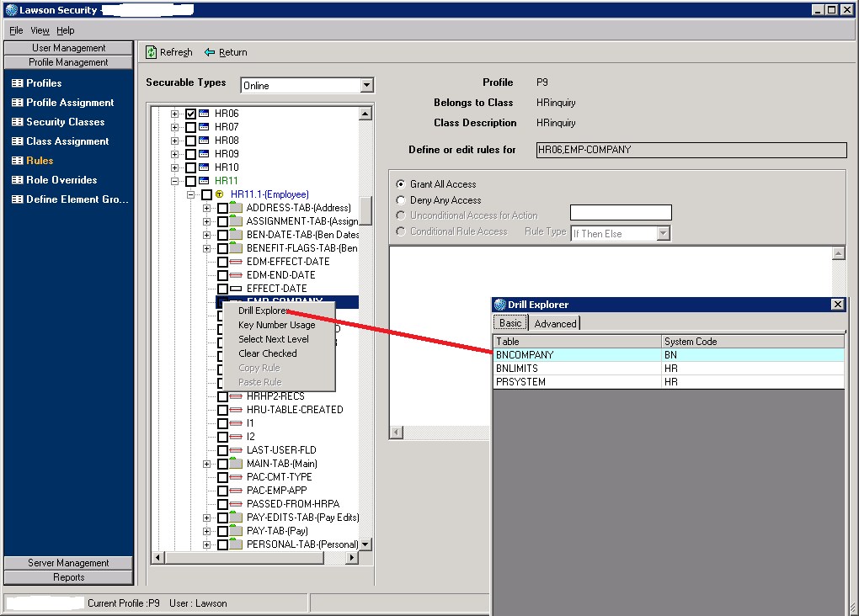Click the HR11 form icon
Screen dimensions: 859x616
(x=204, y=181)
